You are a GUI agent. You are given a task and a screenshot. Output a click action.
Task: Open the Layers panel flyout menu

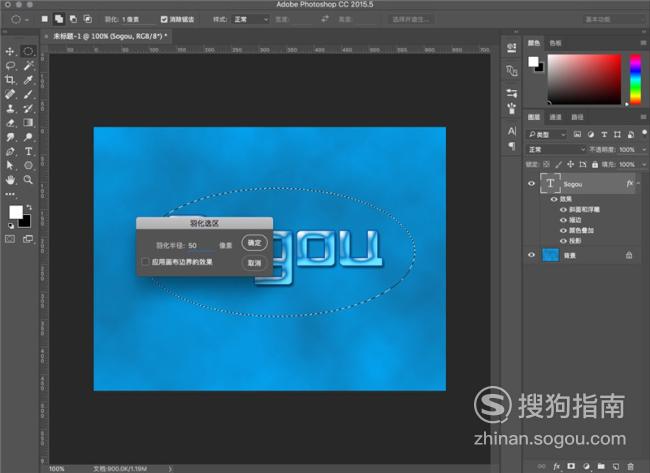pos(643,117)
